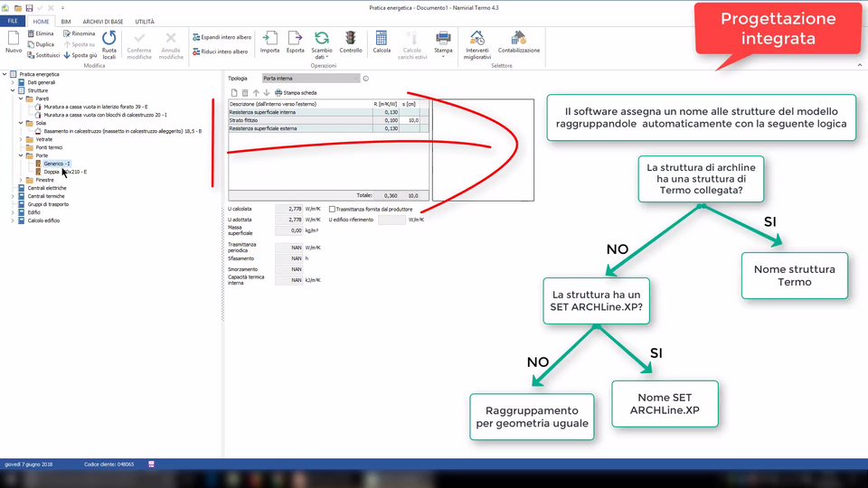The image size is (868, 488).
Task: Collapse the Solai folder
Action: [21, 123]
